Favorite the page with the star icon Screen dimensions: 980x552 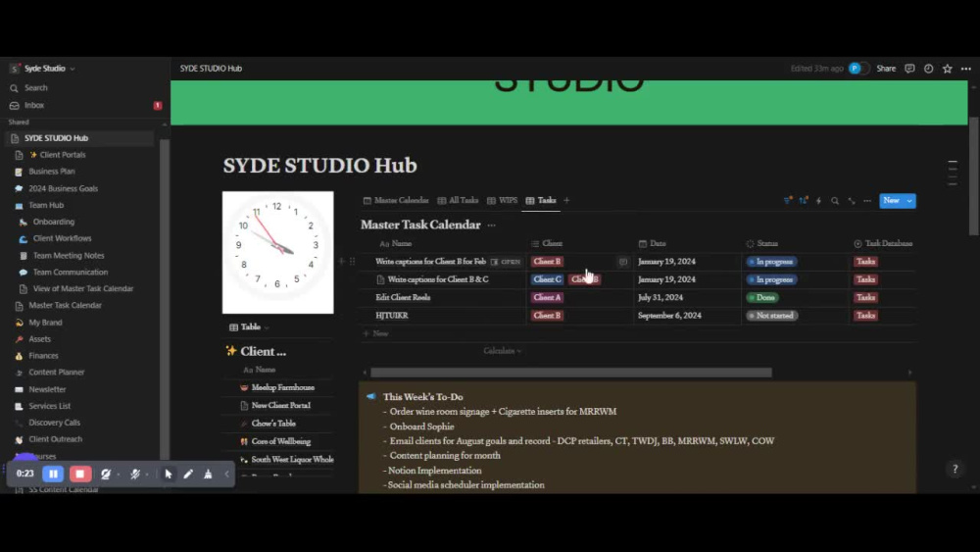[x=947, y=68]
